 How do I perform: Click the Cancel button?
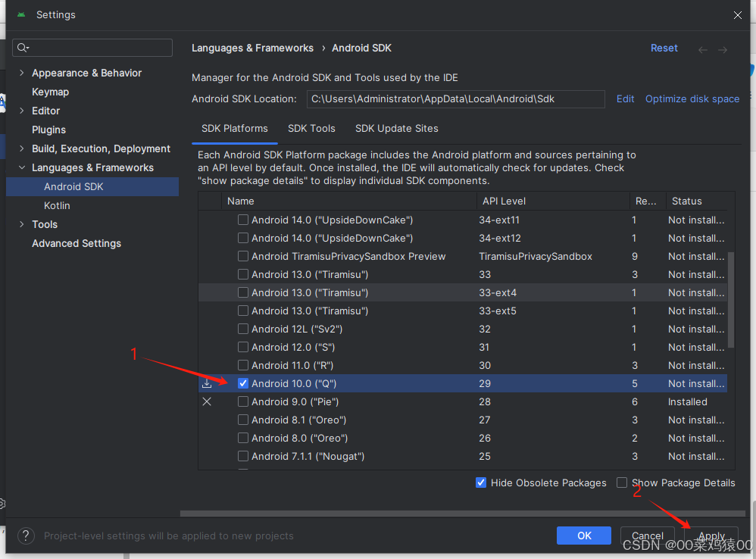tap(647, 536)
